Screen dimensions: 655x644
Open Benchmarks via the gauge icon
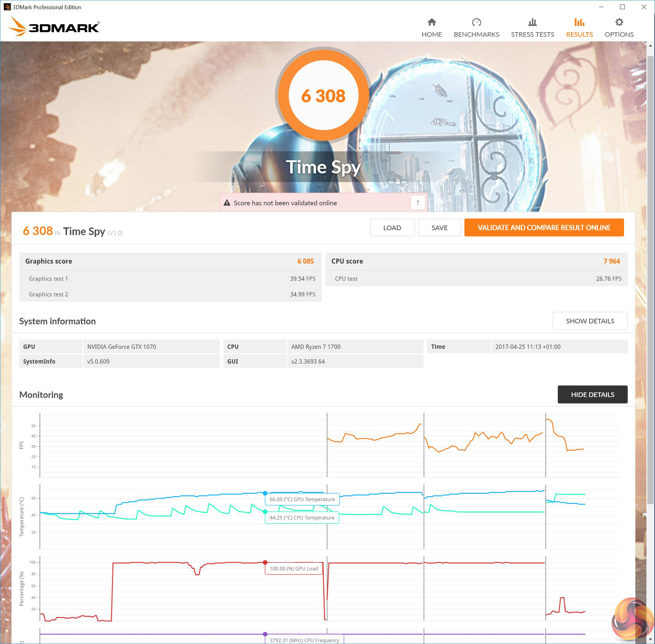coord(476,22)
